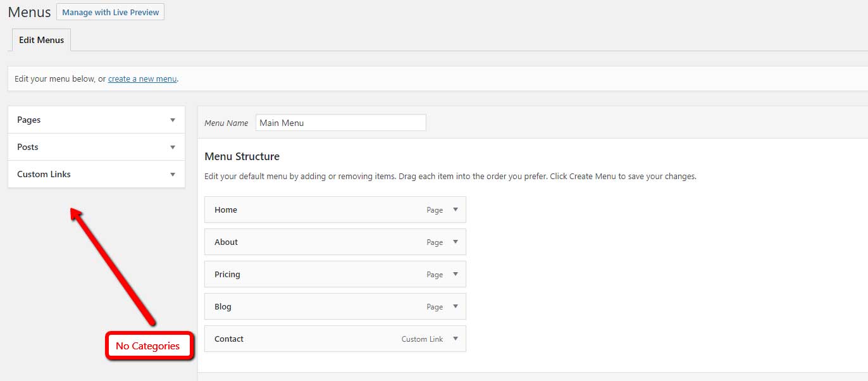
Task: Select the Home item label in menu structure
Action: [x=226, y=209]
